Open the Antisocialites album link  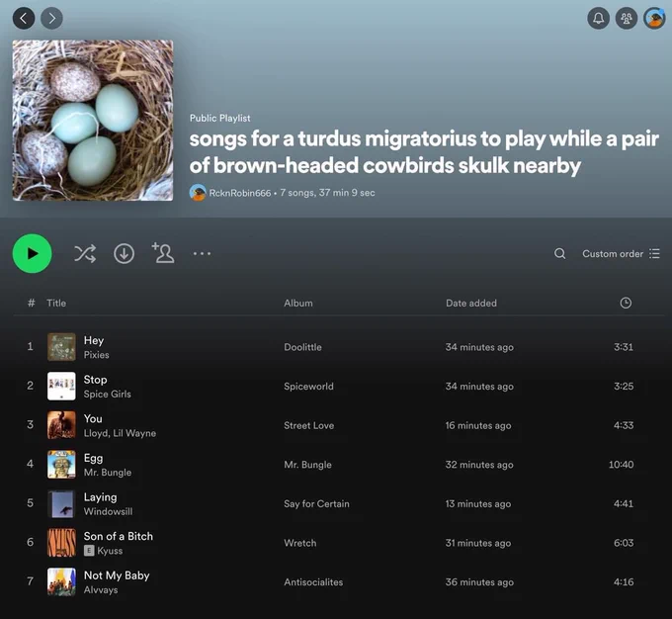coord(313,582)
